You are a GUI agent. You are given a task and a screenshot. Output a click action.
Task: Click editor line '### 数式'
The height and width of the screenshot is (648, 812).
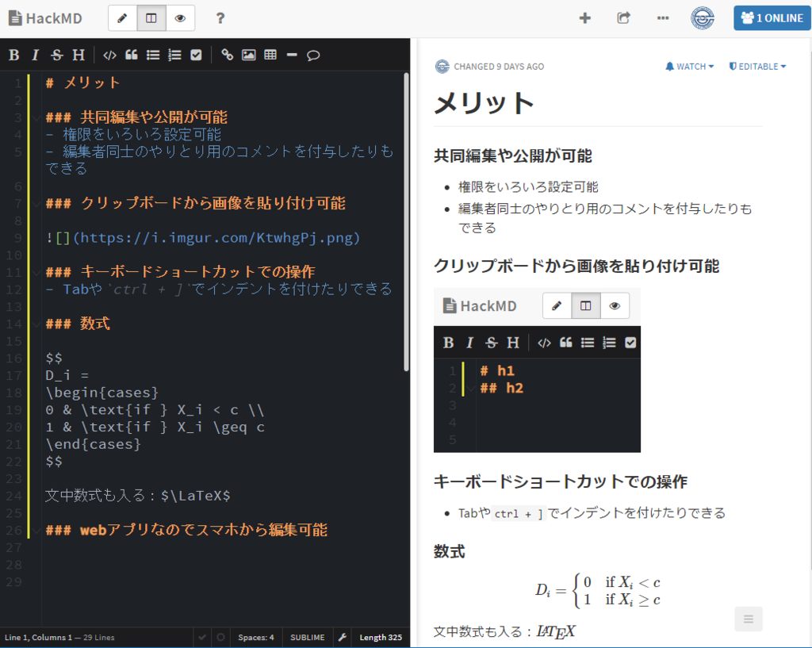coord(78,324)
